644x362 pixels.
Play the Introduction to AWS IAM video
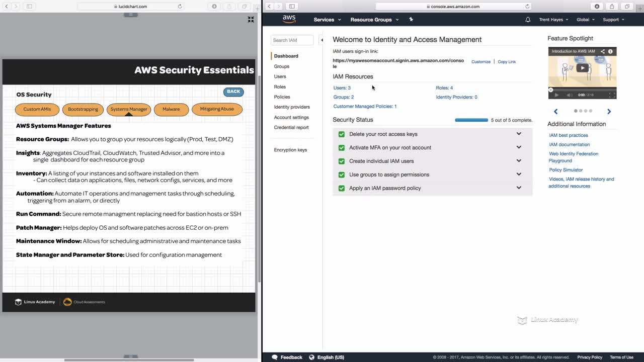582,68
